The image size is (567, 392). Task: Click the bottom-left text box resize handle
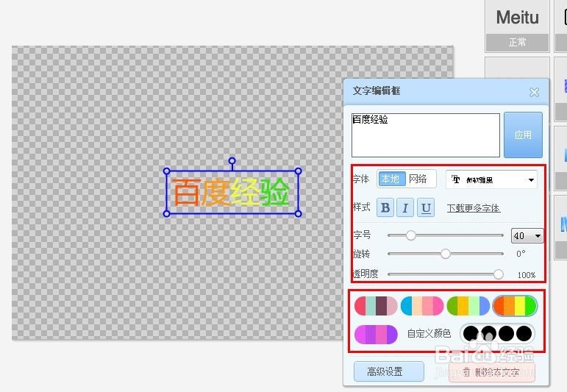pyautogui.click(x=166, y=214)
